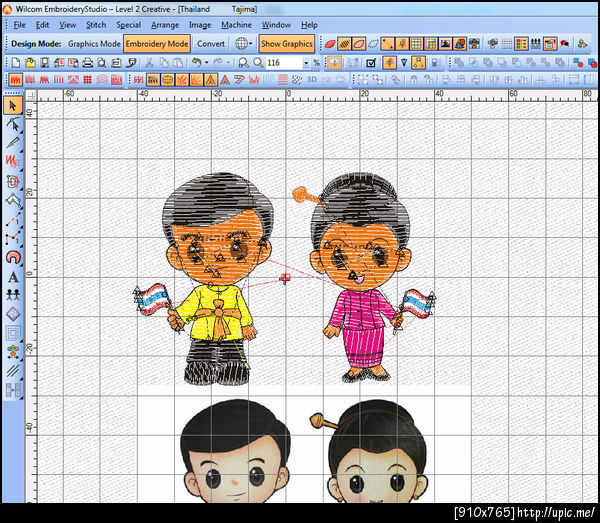Toggle the highlighted diagonal-hatch display button
600x523 pixels.
click(344, 44)
